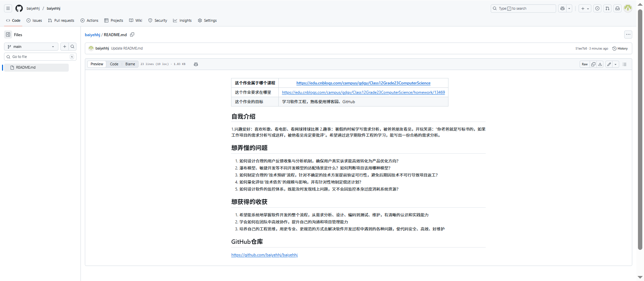The width and height of the screenshot is (644, 281).
Task: Open the Wiki tab
Action: point(136,20)
